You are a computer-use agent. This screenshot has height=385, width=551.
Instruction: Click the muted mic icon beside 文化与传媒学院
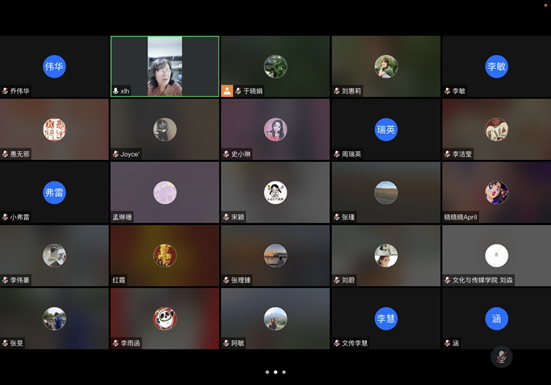[x=447, y=280]
